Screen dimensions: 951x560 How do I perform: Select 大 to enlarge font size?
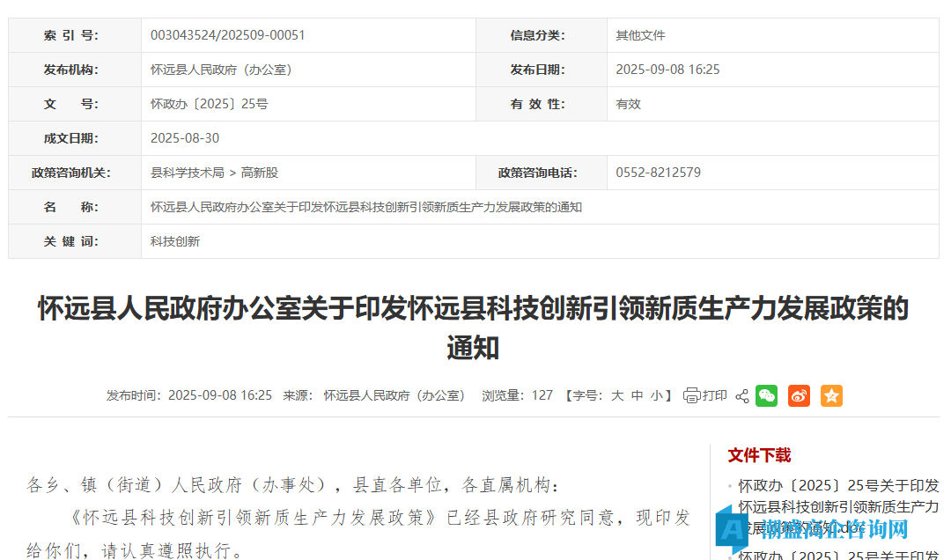[x=616, y=395]
